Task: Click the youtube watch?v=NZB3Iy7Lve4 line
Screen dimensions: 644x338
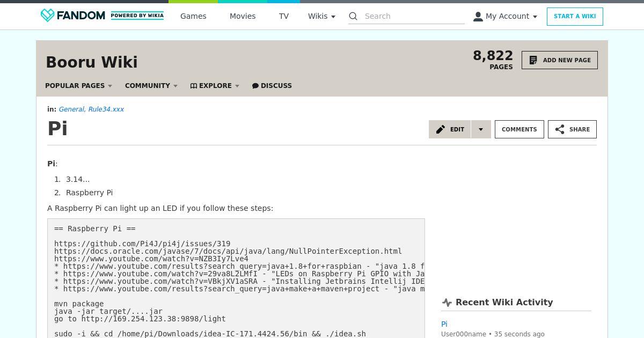Action: click(x=151, y=259)
